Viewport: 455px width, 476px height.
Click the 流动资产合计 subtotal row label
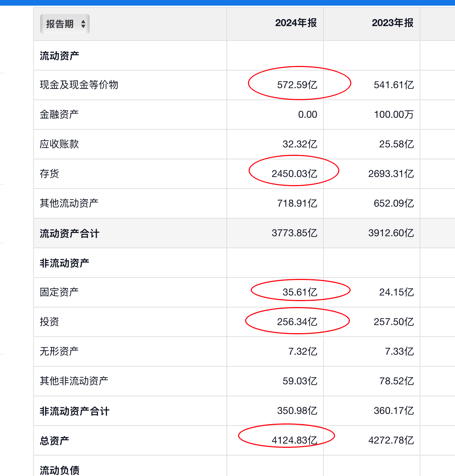(69, 233)
